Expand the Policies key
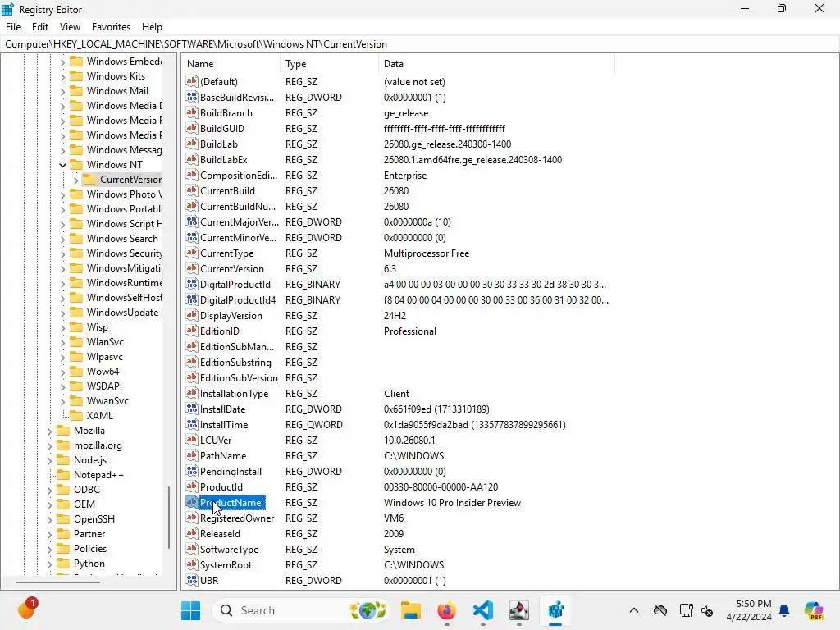This screenshot has height=630, width=840. (50, 549)
